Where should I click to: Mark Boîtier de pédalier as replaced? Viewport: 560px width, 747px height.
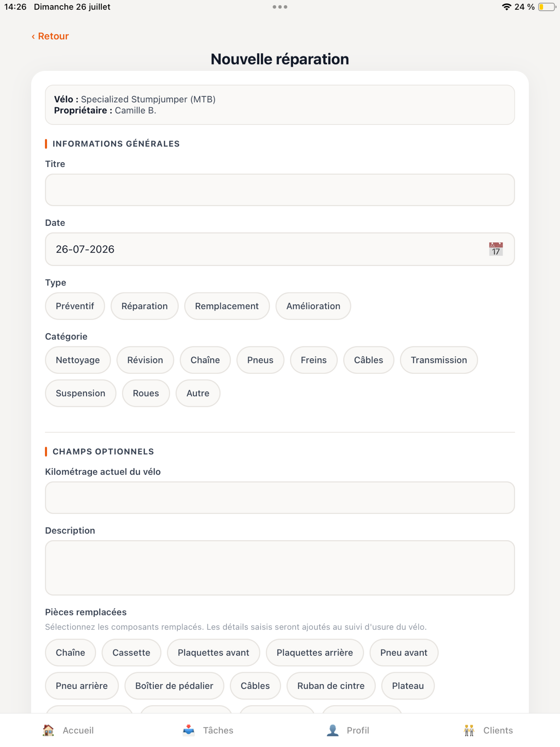coord(174,686)
